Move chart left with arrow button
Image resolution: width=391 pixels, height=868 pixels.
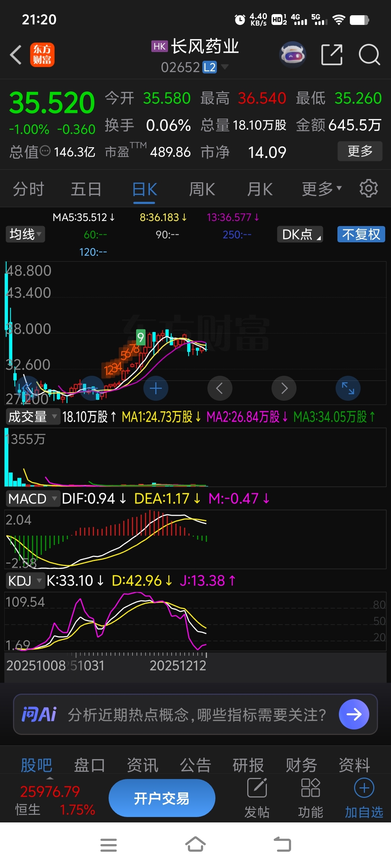pos(220,388)
